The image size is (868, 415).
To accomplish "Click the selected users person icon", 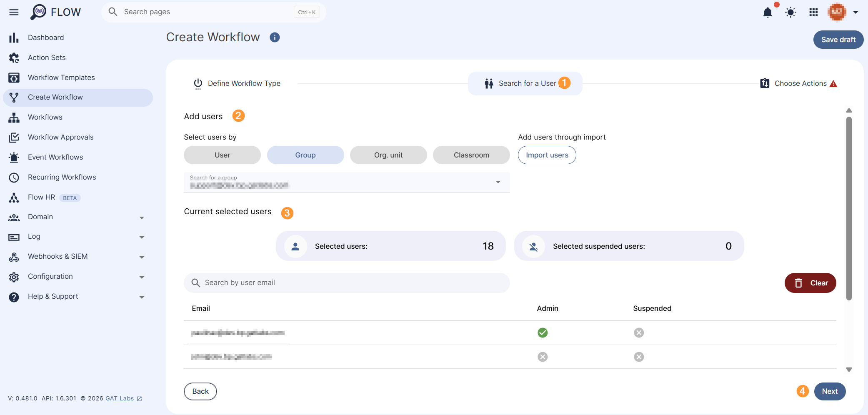I will click(x=295, y=246).
